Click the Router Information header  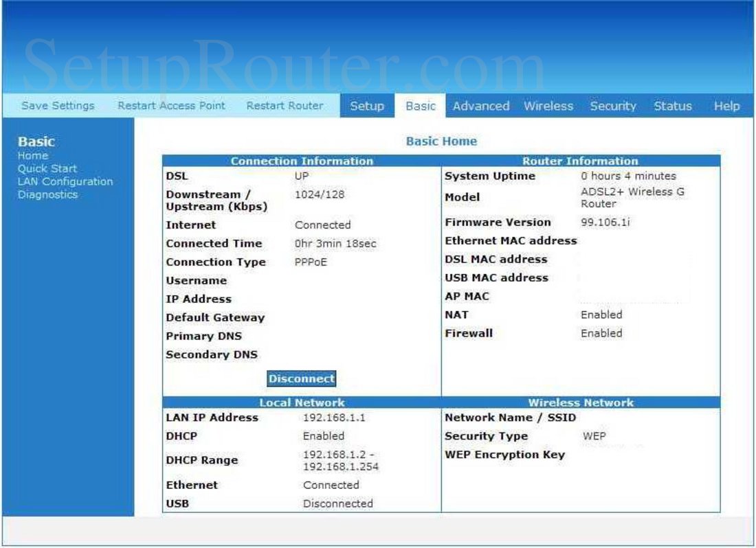click(x=580, y=161)
